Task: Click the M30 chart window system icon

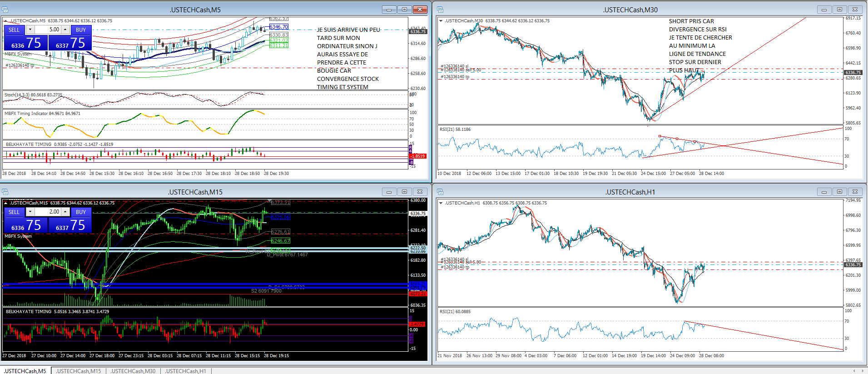Action: click(440, 10)
